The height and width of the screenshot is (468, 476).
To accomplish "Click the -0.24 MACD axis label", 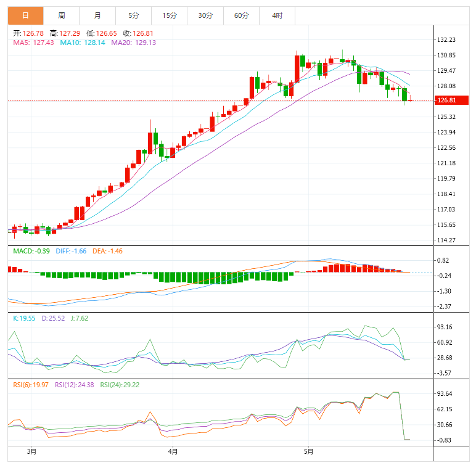I will click(444, 276).
